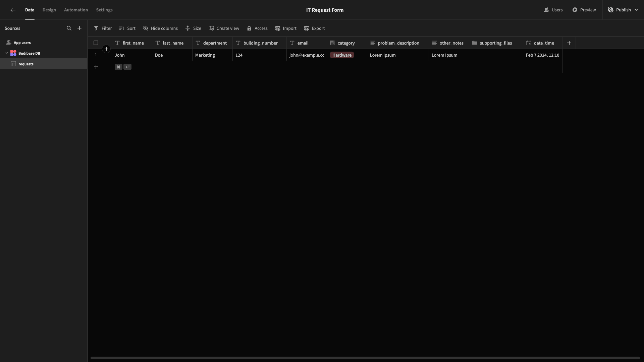Switch to the Data tab
Image resolution: width=644 pixels, height=362 pixels.
(x=30, y=10)
